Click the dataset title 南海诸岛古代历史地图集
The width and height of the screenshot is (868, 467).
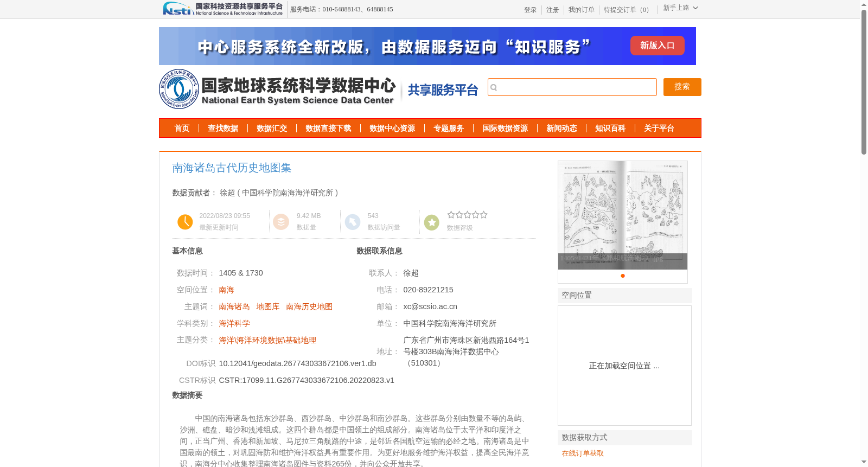tap(232, 168)
